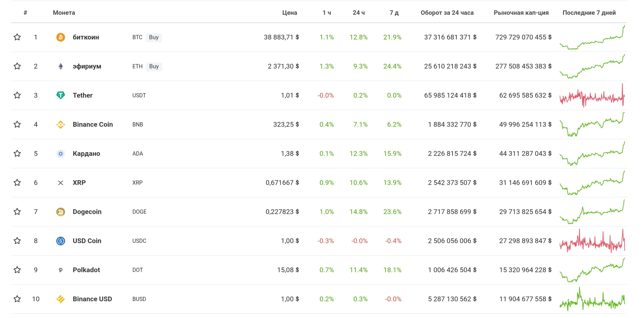Open Polkadot's 7-day sparkline chart

[x=592, y=270]
